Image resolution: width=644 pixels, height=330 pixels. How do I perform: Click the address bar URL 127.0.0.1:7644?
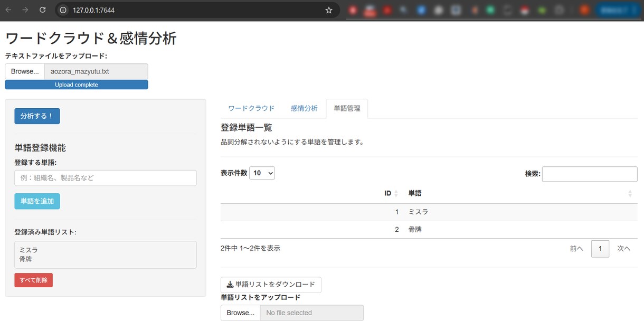(94, 10)
